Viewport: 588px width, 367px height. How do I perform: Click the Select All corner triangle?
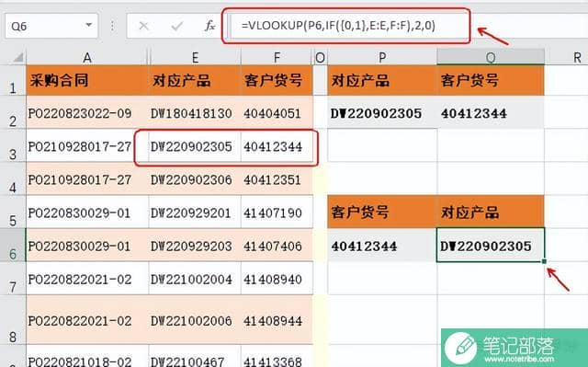(x=17, y=57)
